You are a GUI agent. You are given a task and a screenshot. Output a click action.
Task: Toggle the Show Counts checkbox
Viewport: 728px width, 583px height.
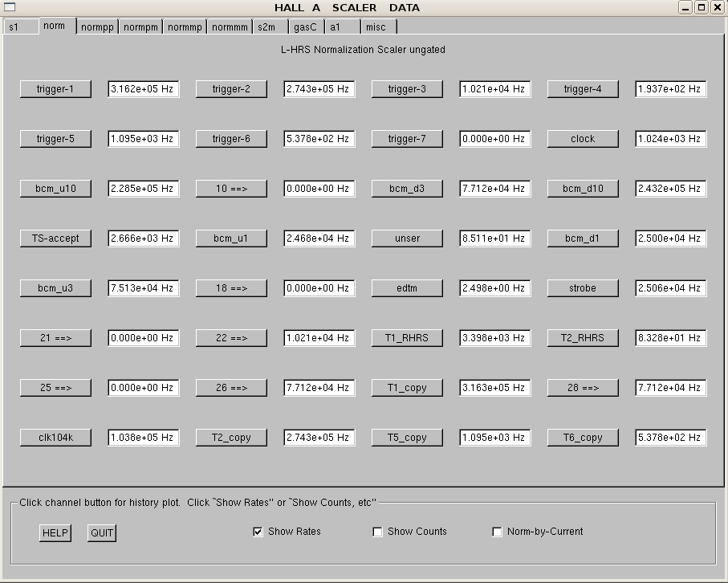click(377, 532)
